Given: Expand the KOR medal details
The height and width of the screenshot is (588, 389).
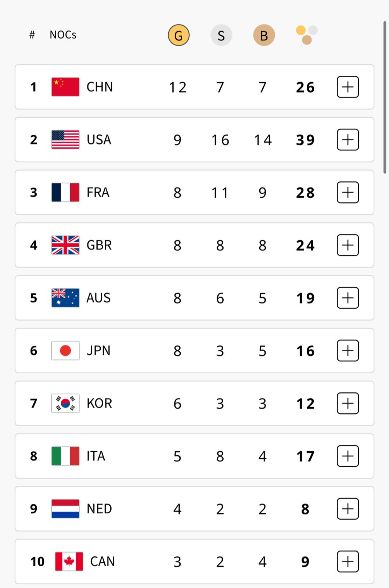Looking at the screenshot, I should pyautogui.click(x=347, y=404).
